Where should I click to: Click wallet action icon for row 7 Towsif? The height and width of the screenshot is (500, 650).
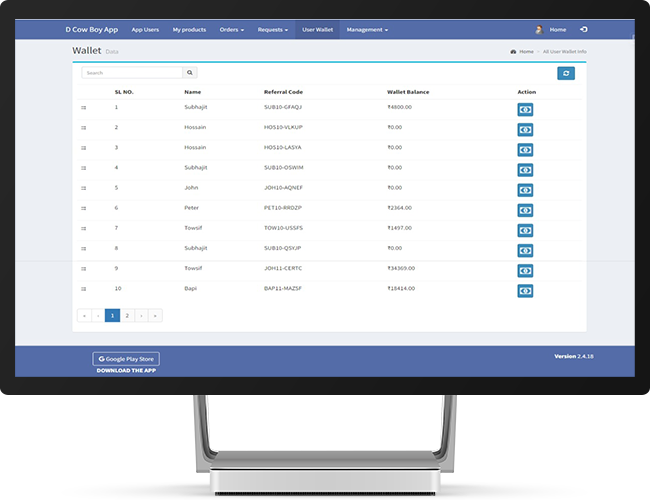coord(525,230)
